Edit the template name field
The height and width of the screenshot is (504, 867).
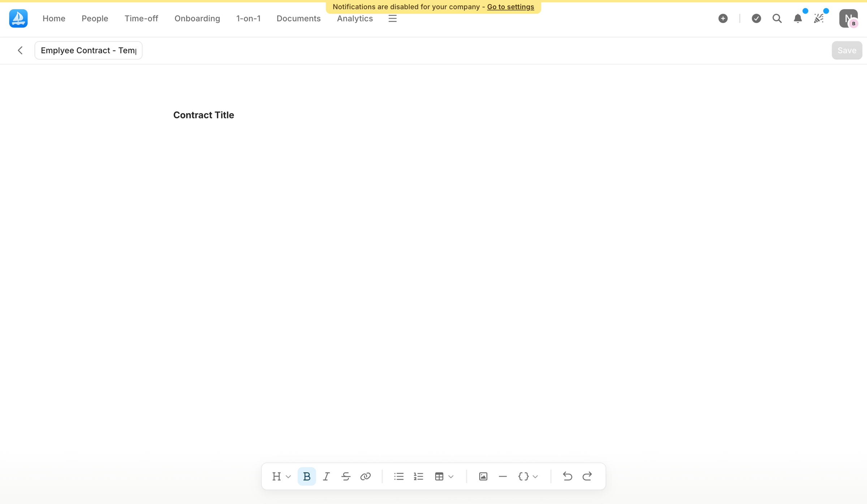[x=89, y=50]
